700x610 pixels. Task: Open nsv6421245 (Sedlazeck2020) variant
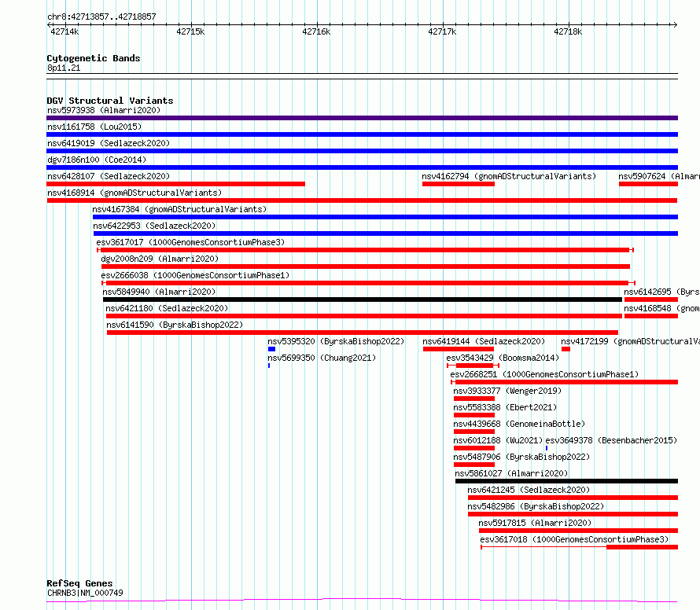tap(529, 490)
